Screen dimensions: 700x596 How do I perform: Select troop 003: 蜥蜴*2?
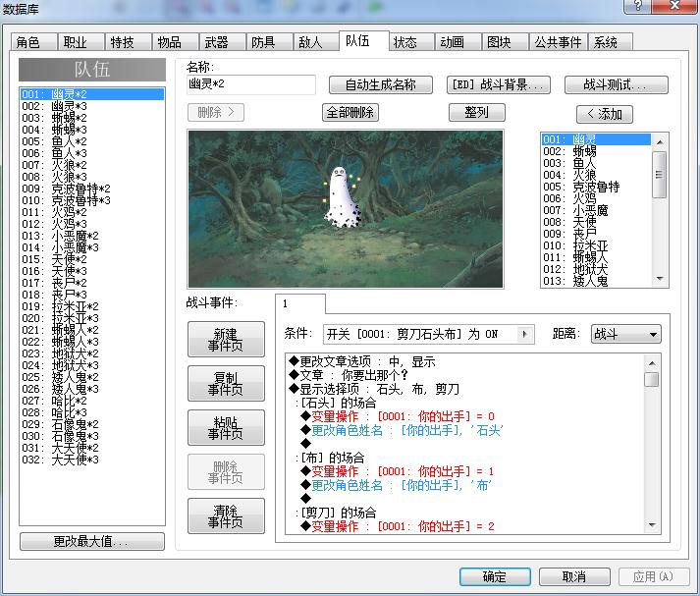[92, 118]
